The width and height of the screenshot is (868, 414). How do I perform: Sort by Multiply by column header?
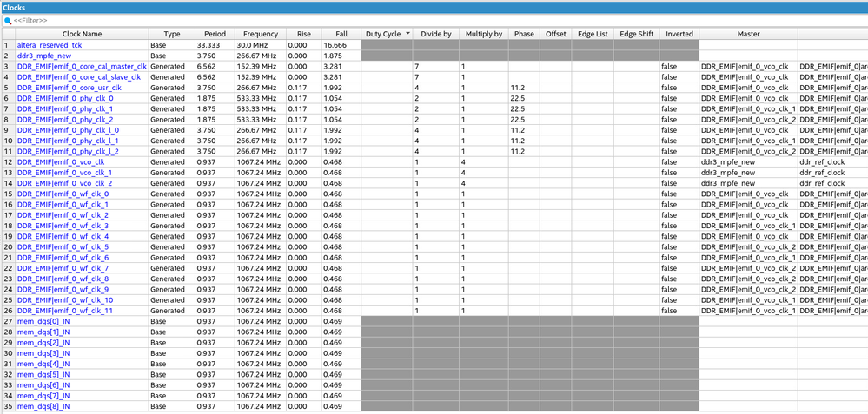[483, 34]
